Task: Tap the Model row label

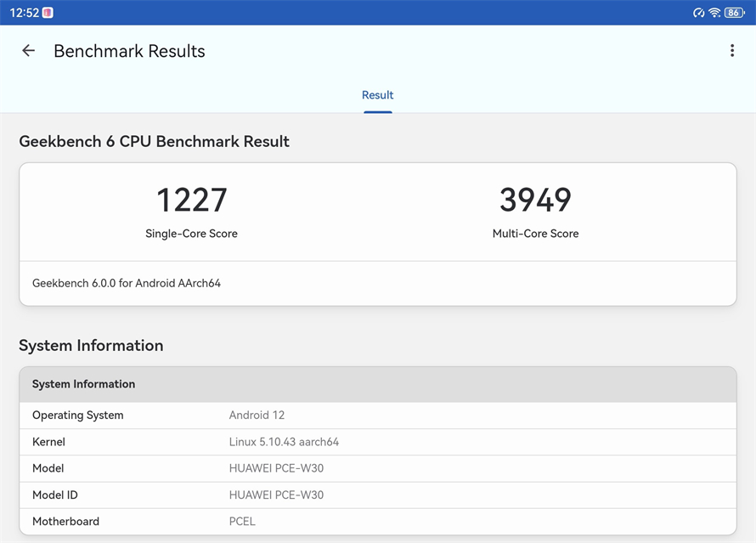Action: click(x=48, y=468)
